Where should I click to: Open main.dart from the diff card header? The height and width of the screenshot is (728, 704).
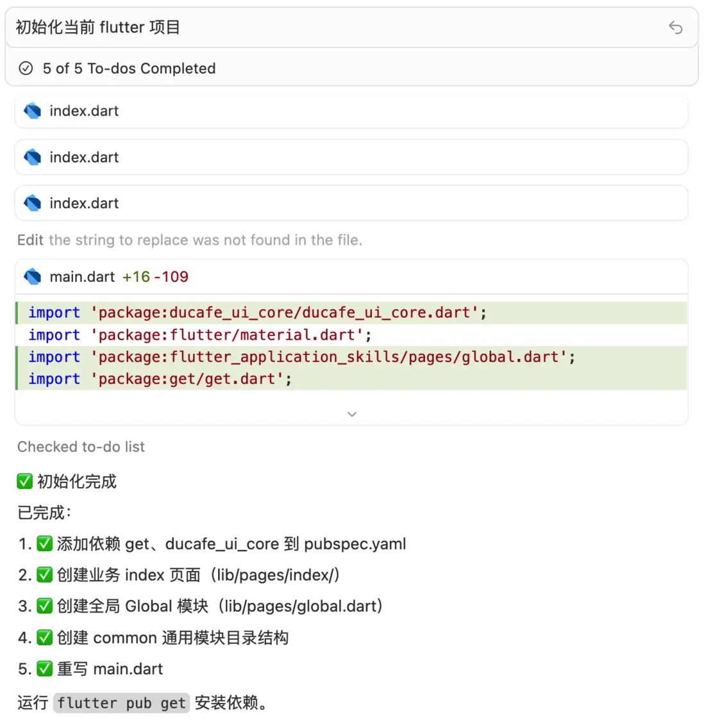click(82, 277)
